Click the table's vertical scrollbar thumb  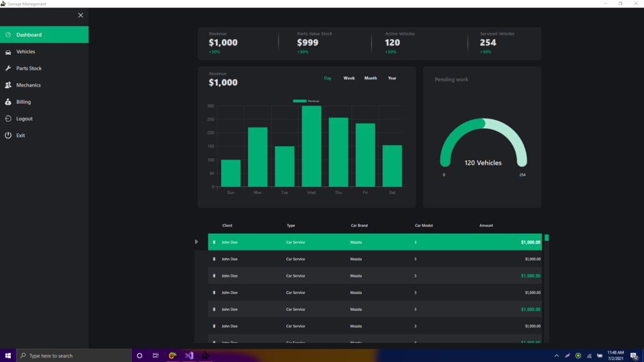tap(547, 238)
